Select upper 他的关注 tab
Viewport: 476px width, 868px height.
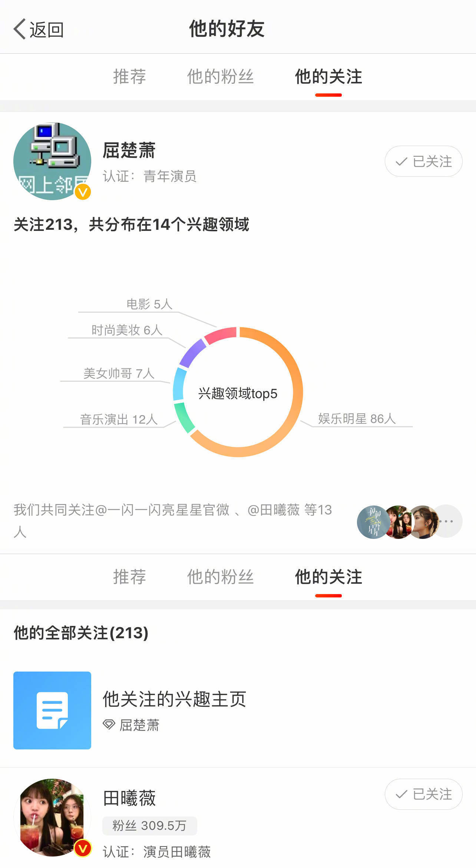coord(328,77)
